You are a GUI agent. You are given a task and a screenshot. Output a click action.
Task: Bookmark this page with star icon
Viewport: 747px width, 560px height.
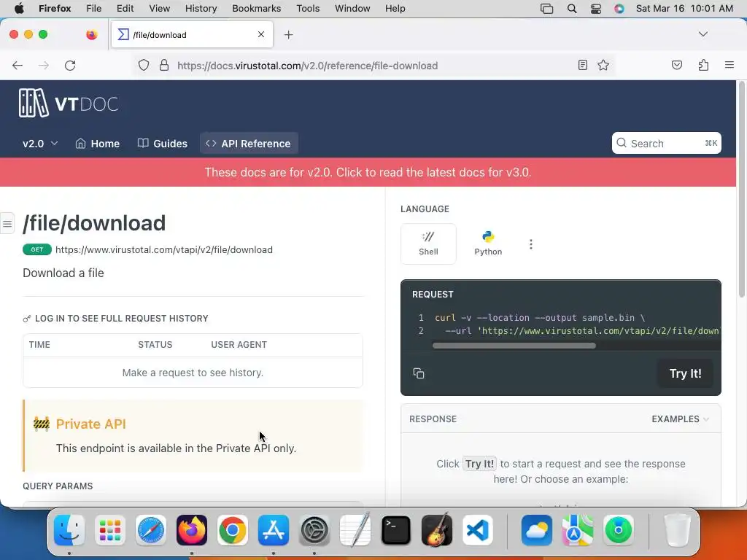(603, 65)
